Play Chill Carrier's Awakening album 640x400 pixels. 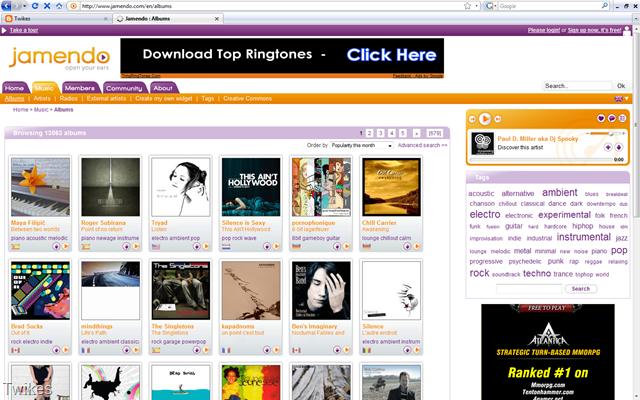coord(416,246)
